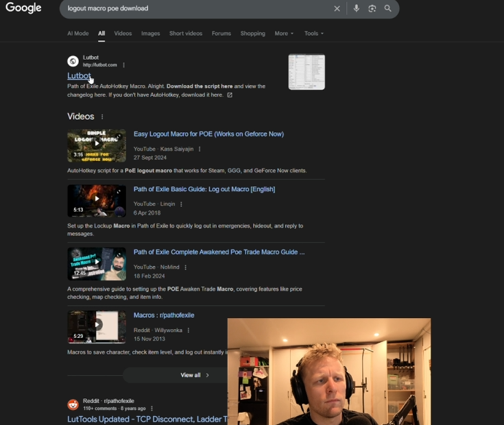The height and width of the screenshot is (425, 504).
Task: Expand the Tools dropdown
Action: point(314,34)
